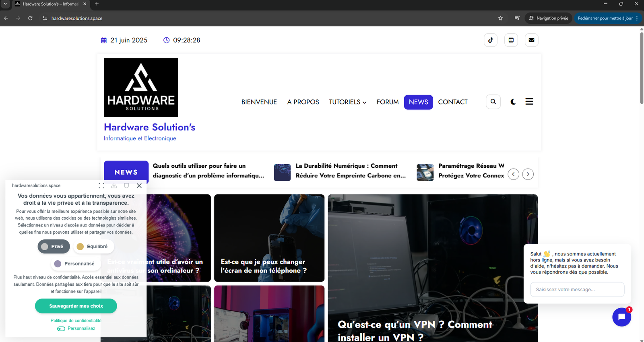Click Informatique et Electronique tagline
Image resolution: width=644 pixels, height=342 pixels.
pos(140,138)
